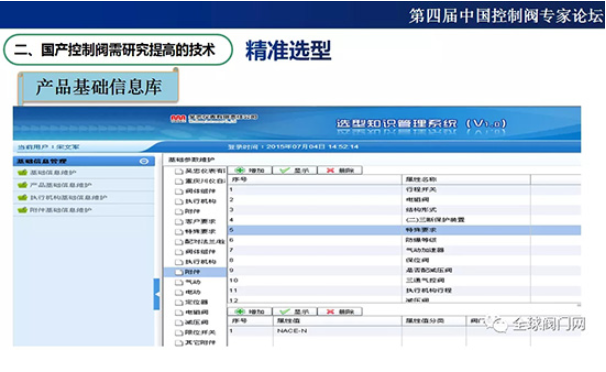Collapse the 基础信息管理 panel with round header button
Screen dimensions: 606x372
pyautogui.click(x=144, y=161)
